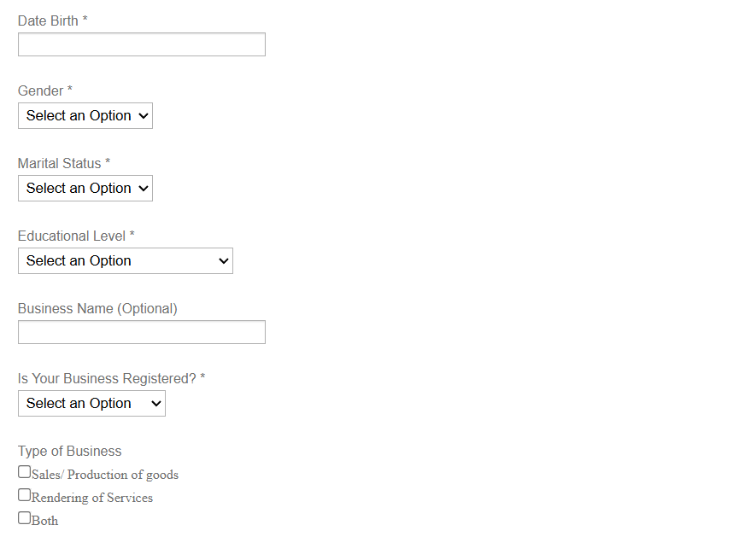Expand the Marital Status dropdown
The image size is (745, 560).
tap(85, 189)
